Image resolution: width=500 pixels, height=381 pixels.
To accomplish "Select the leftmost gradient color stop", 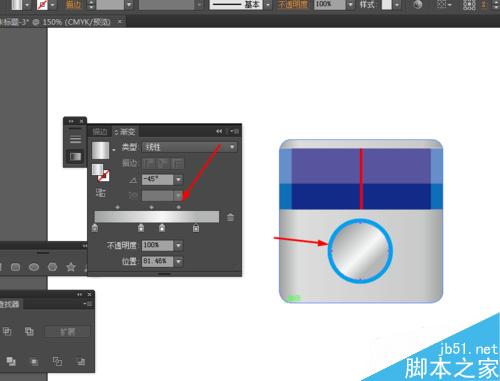I will pos(95,228).
